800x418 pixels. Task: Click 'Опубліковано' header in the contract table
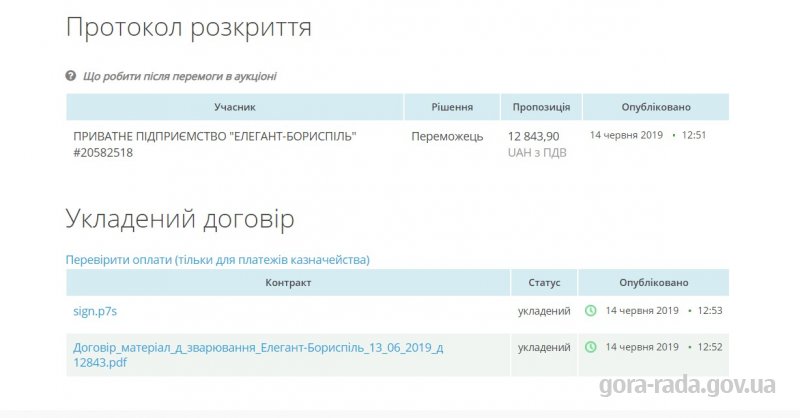pyautogui.click(x=654, y=283)
